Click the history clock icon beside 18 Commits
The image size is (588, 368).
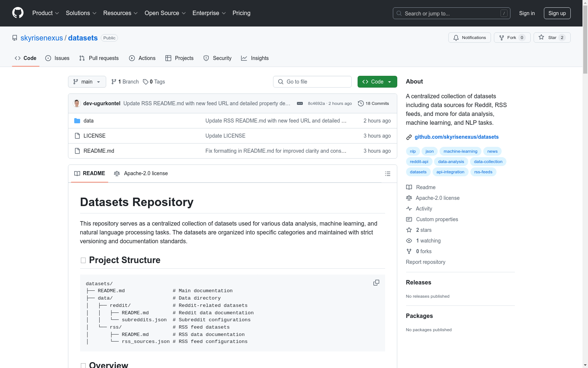coord(361,103)
